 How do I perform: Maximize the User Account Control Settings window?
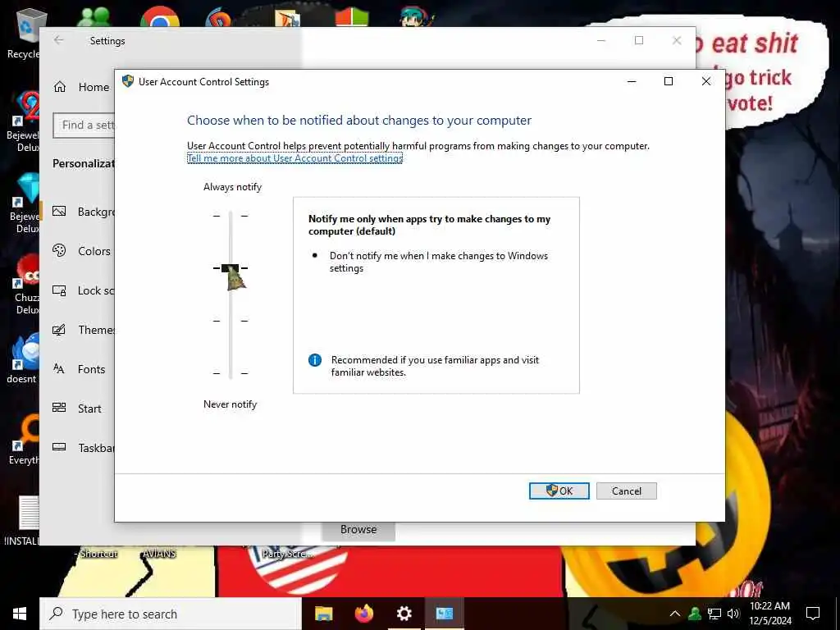pos(669,81)
